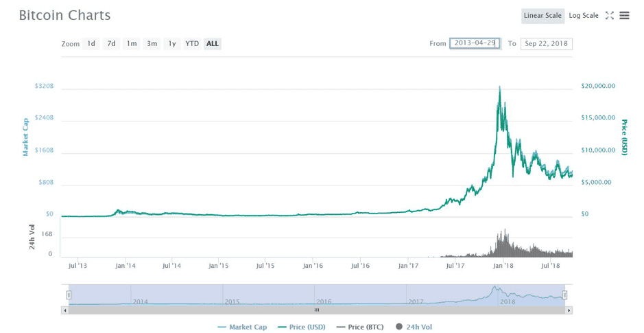
Task: Click the Jan '14 x-axis label
Action: pos(126,266)
